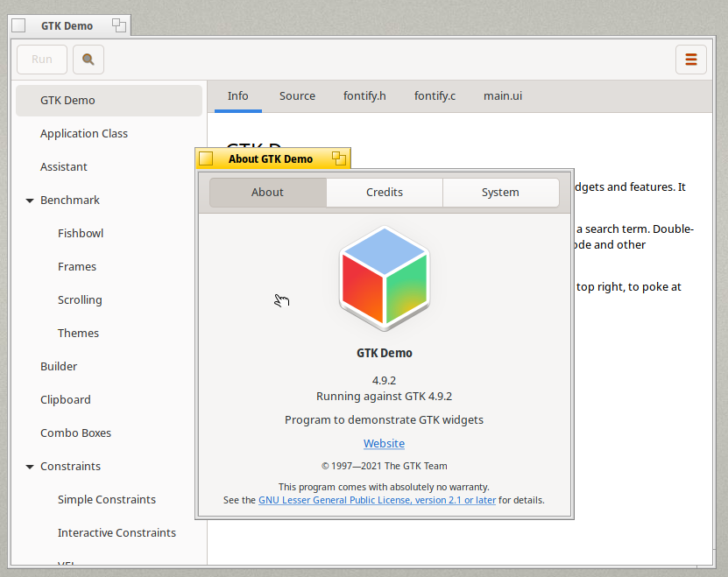Click the GTK Demo title in window tab
Screen dimensions: 728x577
67,26
